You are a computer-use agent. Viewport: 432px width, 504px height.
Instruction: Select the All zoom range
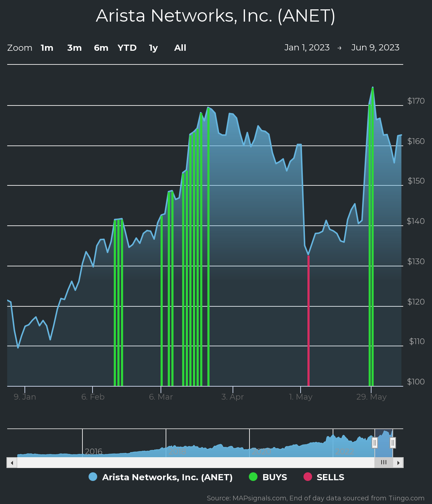pos(180,48)
